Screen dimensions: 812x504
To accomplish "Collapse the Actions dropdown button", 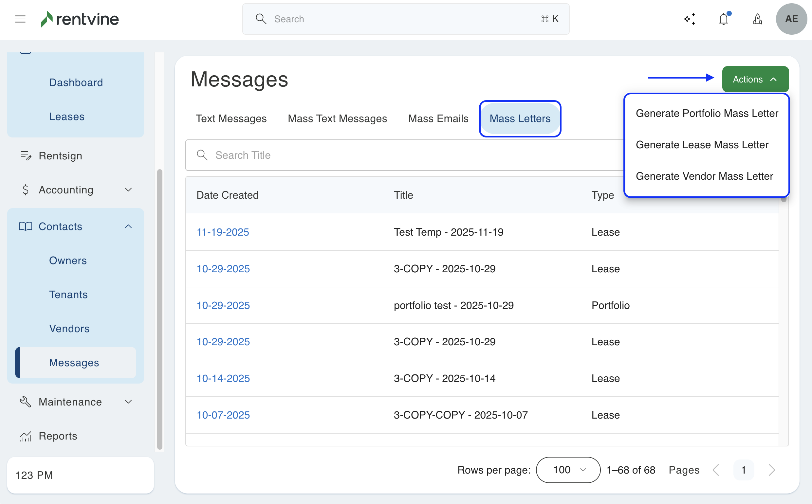I will [755, 79].
